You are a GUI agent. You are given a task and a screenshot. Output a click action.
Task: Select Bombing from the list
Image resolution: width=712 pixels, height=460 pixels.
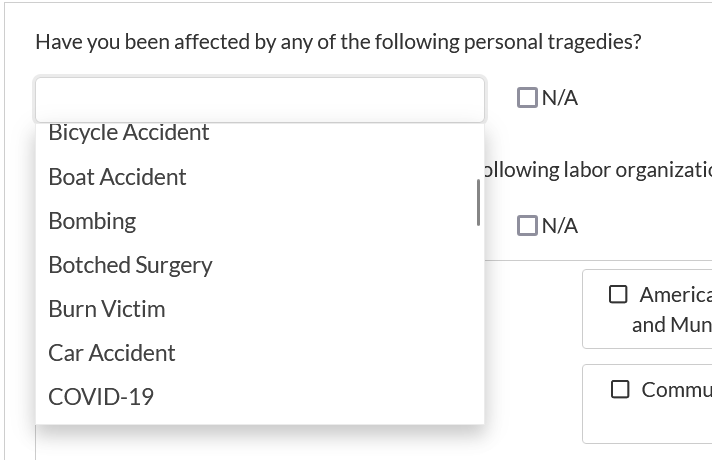(92, 221)
